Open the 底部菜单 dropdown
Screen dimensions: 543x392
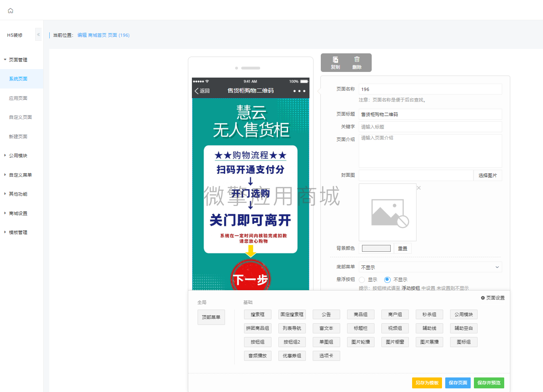coord(430,267)
